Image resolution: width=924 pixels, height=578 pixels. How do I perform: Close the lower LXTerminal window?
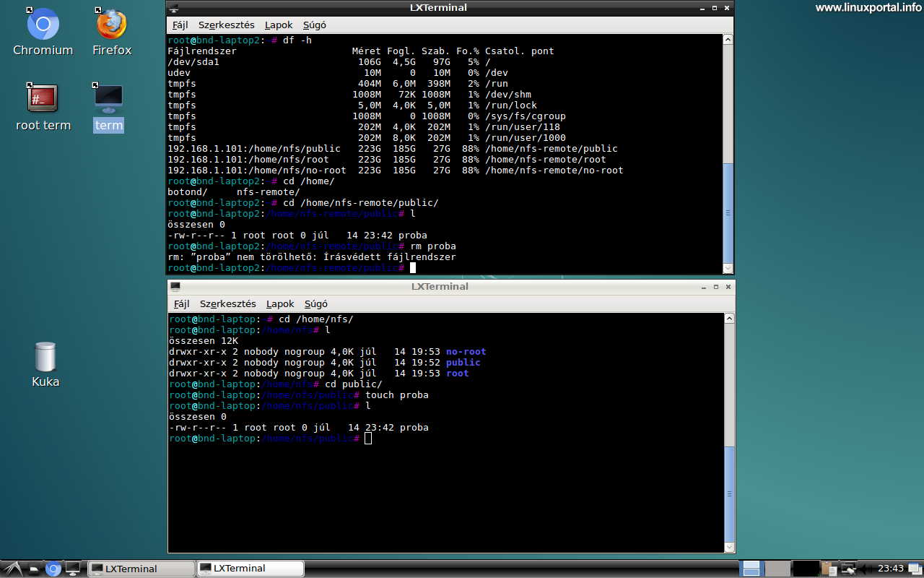click(728, 287)
